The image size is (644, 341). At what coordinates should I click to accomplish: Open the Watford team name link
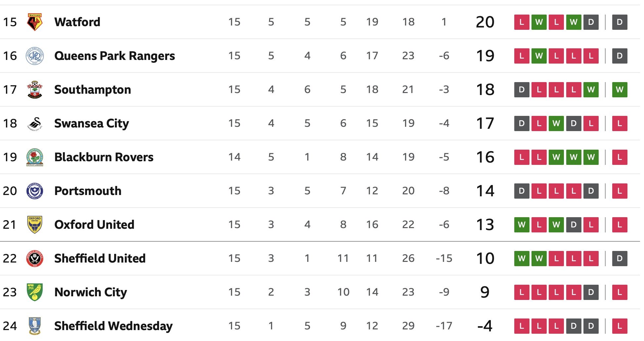click(77, 22)
